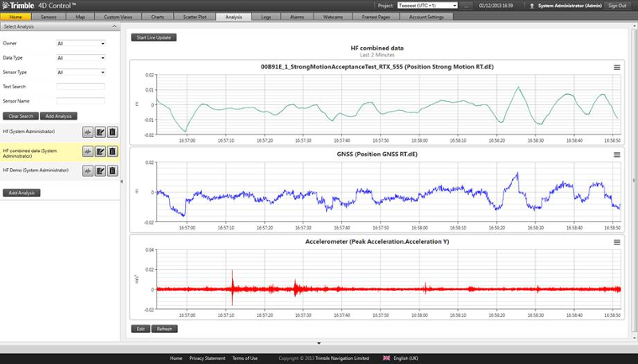Click the Sign Out button
638x364 pixels.
point(617,6)
